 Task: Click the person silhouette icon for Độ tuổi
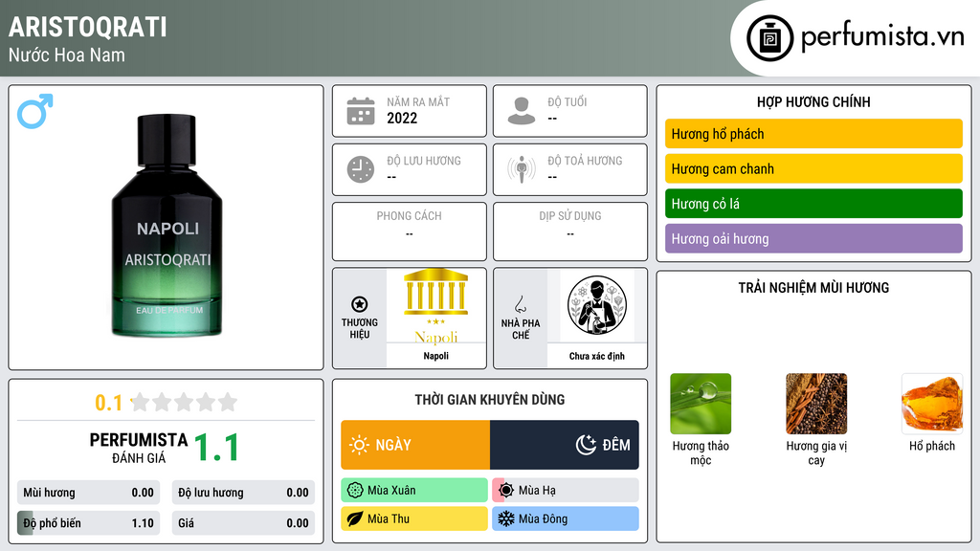coord(522,111)
